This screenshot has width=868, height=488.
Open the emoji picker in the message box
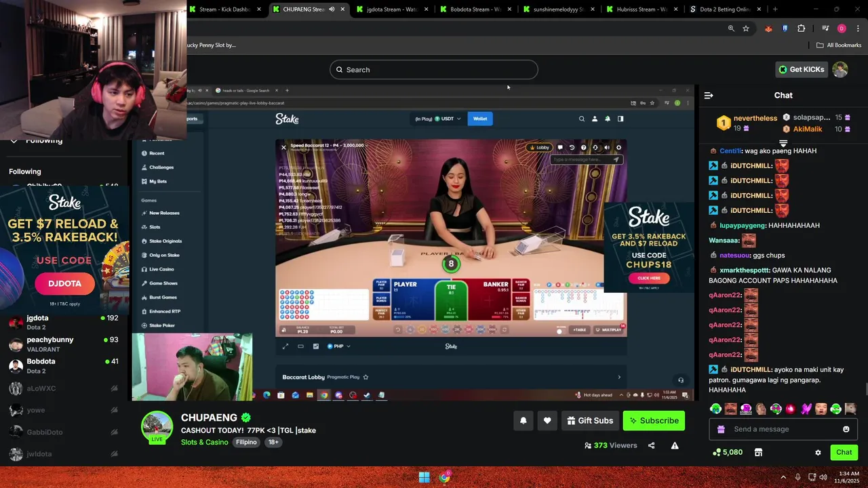coord(846,429)
